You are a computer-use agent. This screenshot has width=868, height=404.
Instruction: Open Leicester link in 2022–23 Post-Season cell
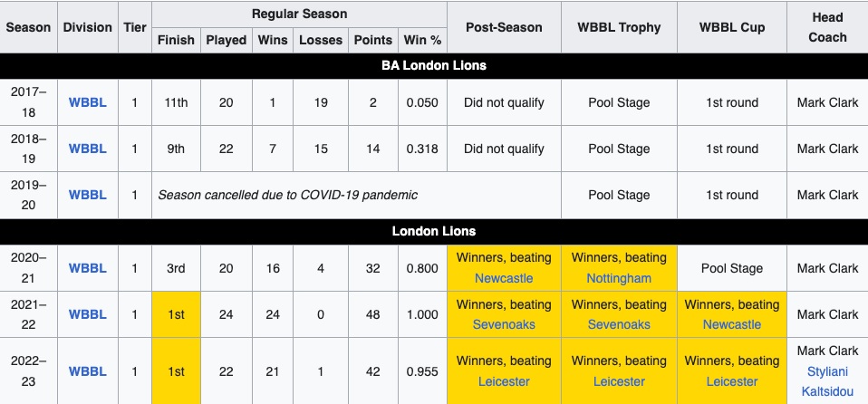(504, 382)
